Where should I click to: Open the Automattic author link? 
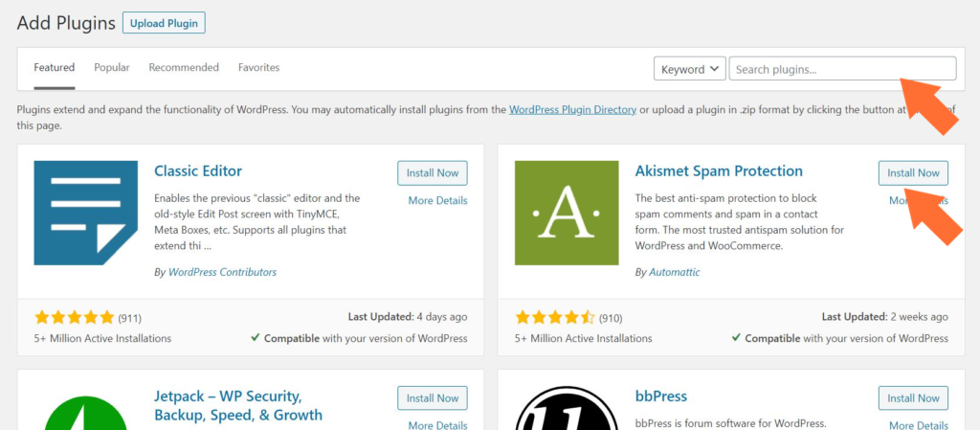point(675,273)
